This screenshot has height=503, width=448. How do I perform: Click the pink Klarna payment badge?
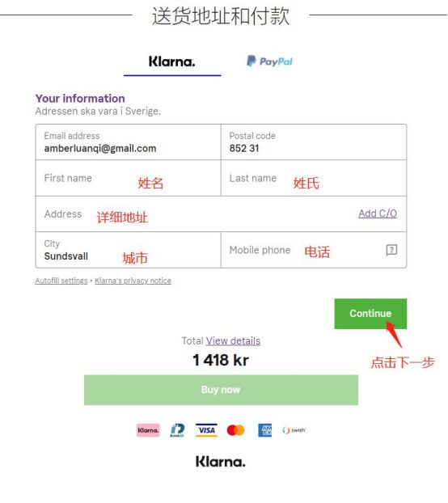click(148, 430)
